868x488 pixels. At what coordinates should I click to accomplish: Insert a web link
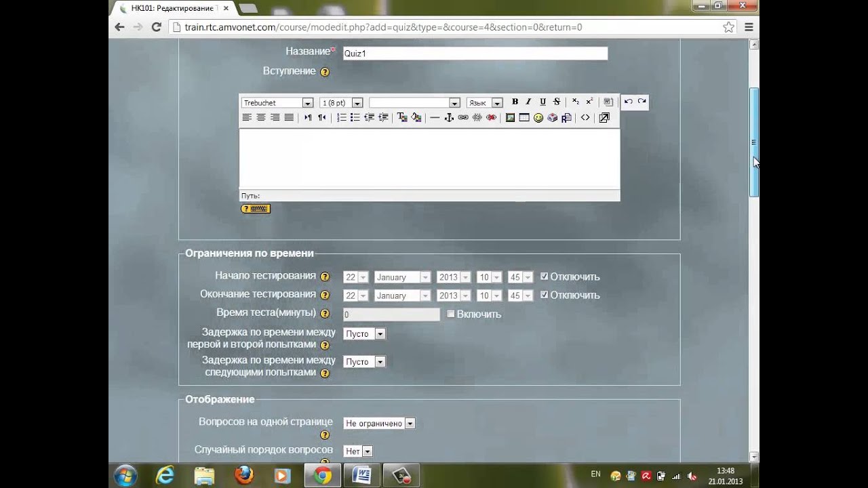coord(463,118)
